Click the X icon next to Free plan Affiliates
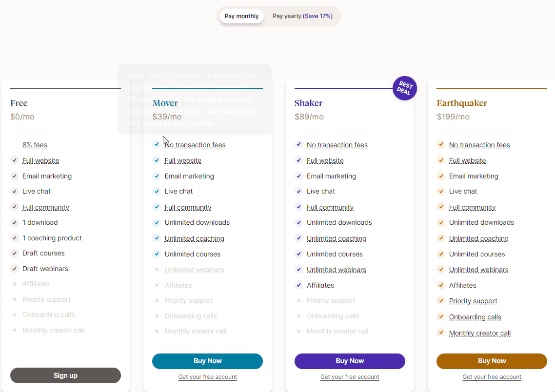The height and width of the screenshot is (392, 555). [14, 284]
